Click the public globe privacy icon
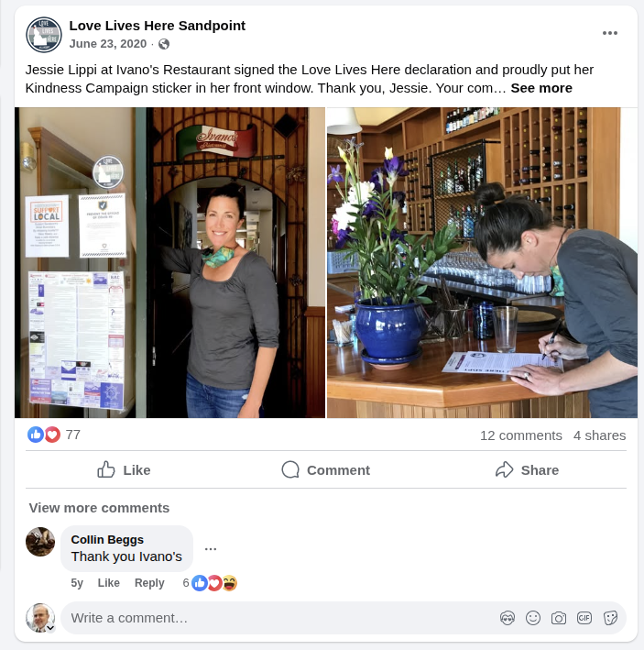Screen dimensions: 644x650 click(164, 44)
